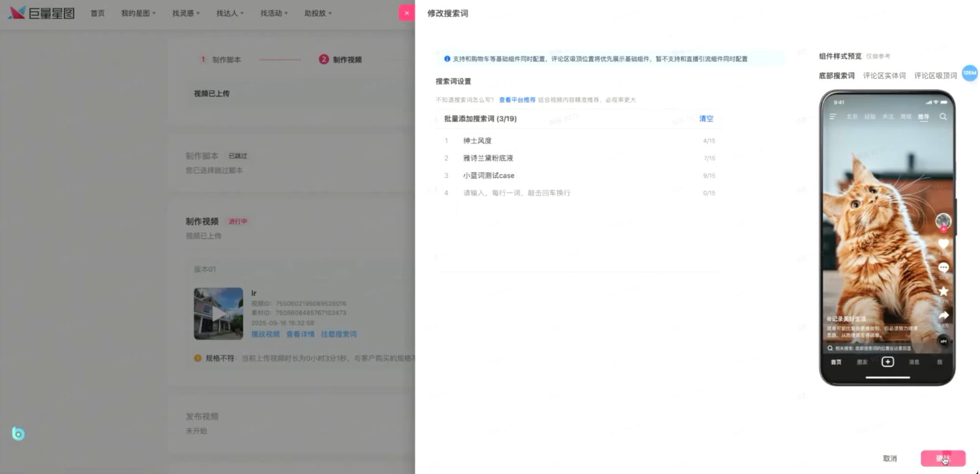The image size is (980, 474).
Task: Click the comment bubble icon in phone preview
Action: [x=943, y=268]
